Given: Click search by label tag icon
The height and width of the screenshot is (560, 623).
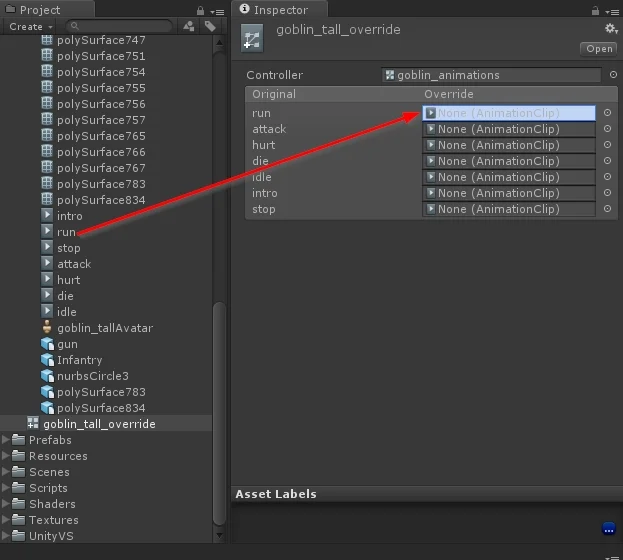Looking at the screenshot, I should [x=210, y=27].
